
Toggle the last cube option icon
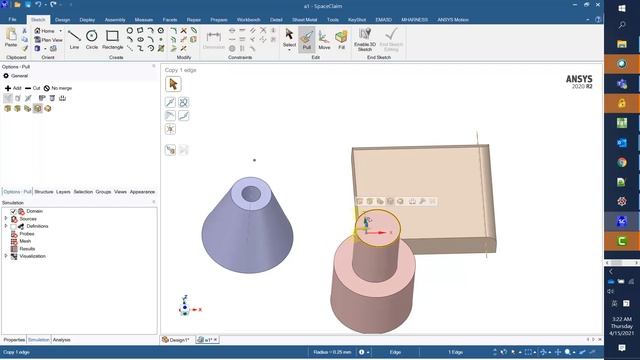click(48, 109)
